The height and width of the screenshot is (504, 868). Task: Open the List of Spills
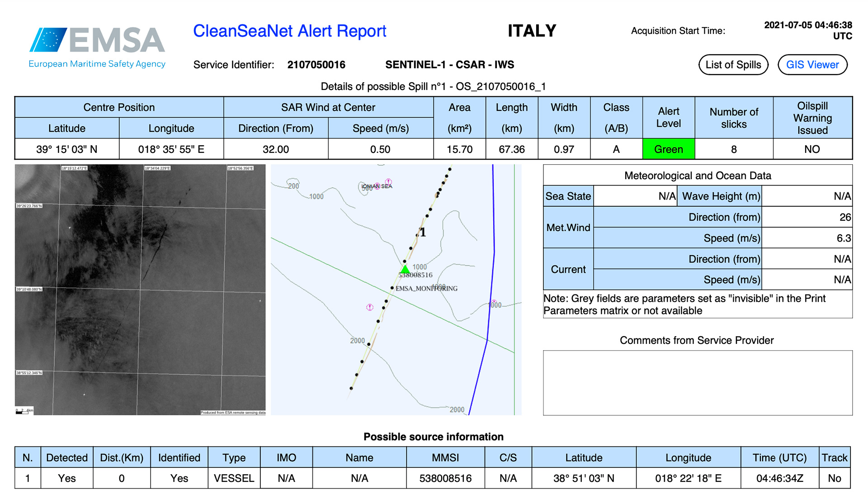[x=733, y=65]
